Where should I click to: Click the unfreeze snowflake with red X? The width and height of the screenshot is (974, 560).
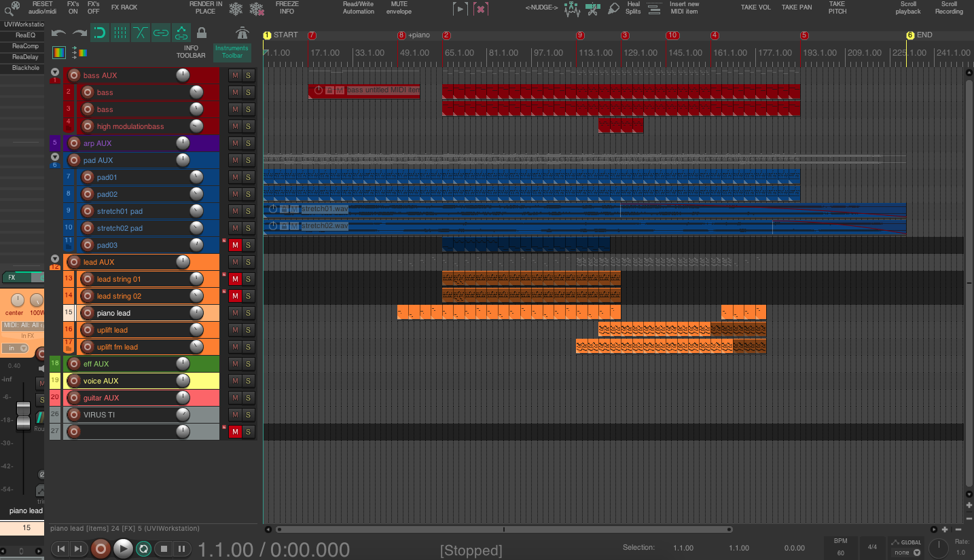pos(257,9)
